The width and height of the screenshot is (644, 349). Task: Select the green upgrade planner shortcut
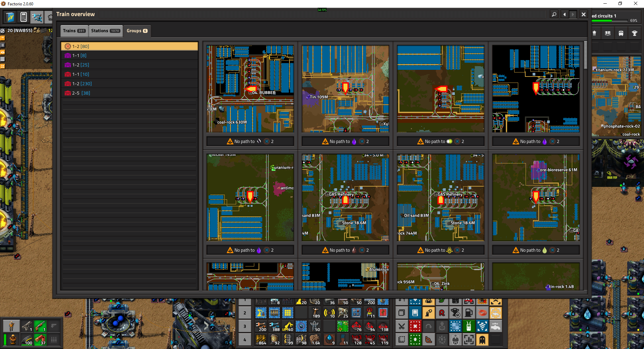[x=415, y=340]
